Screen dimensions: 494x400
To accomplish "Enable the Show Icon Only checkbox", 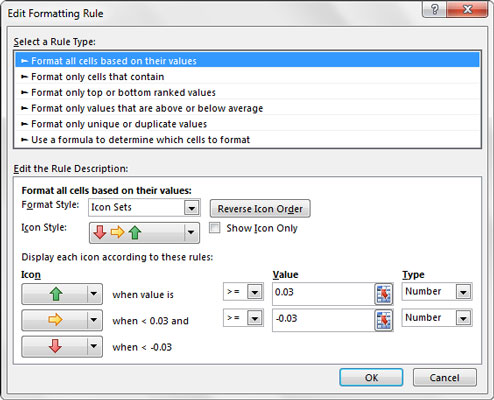I will coord(215,228).
